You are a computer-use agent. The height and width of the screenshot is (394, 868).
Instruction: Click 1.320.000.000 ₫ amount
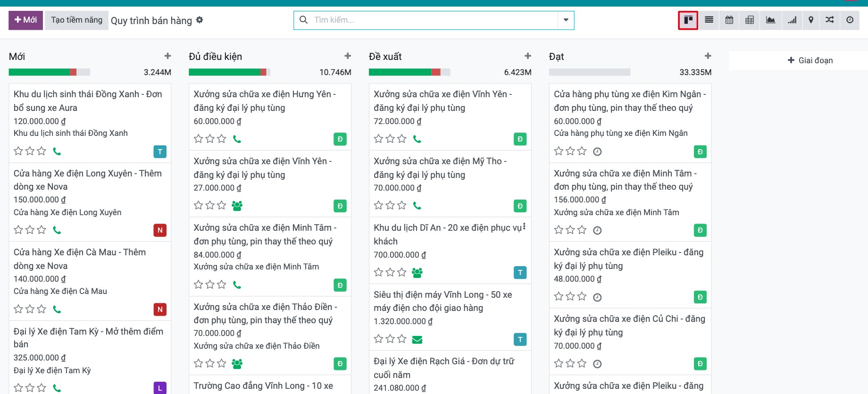tap(403, 321)
